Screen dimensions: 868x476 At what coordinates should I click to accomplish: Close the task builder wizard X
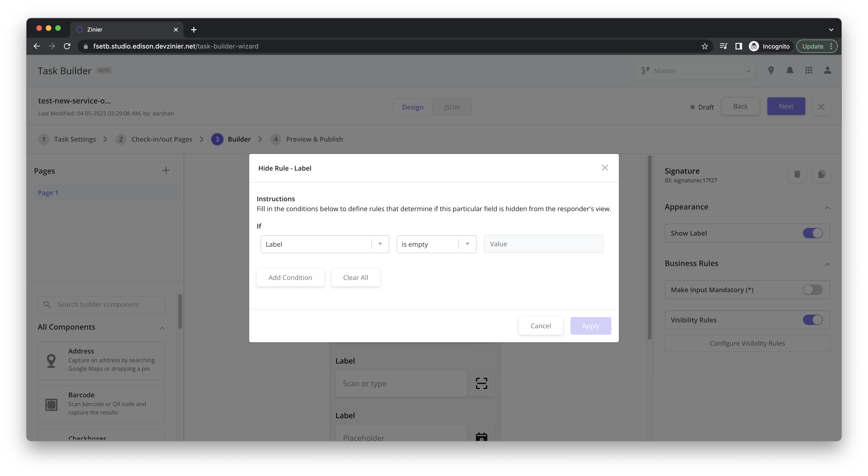pyautogui.click(x=821, y=107)
